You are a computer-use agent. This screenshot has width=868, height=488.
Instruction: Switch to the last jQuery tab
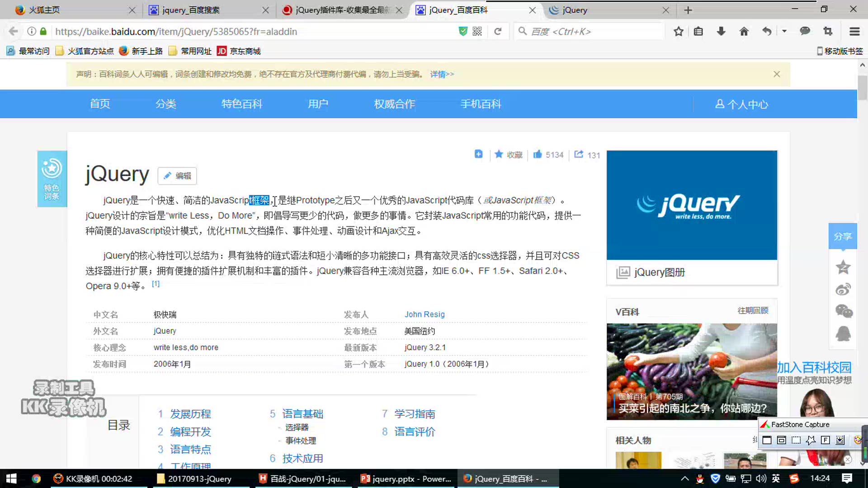coord(608,10)
